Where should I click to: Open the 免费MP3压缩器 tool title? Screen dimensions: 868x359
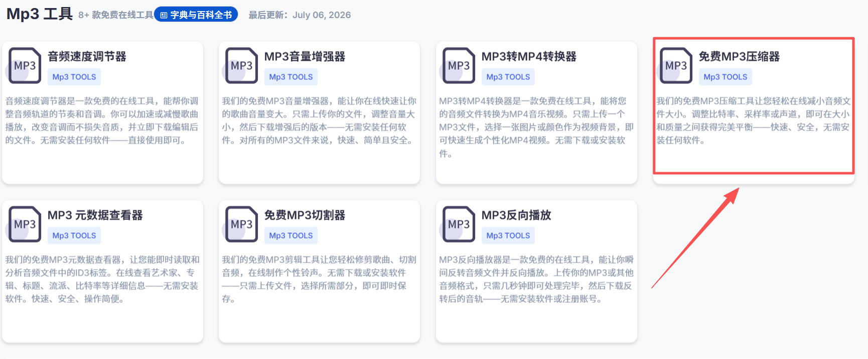coord(739,57)
